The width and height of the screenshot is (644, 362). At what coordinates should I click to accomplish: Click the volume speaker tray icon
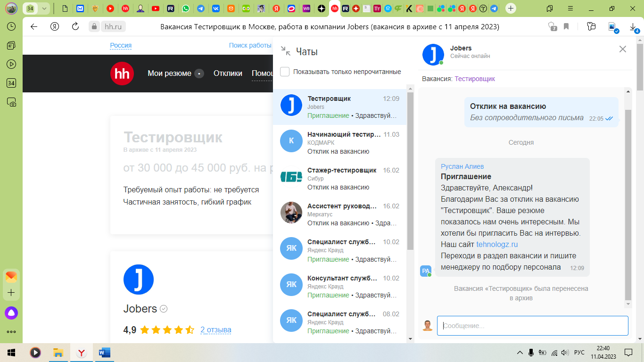coord(565,352)
